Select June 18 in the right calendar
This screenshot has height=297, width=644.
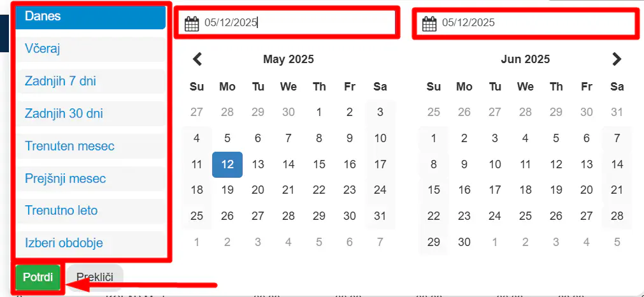coord(526,190)
